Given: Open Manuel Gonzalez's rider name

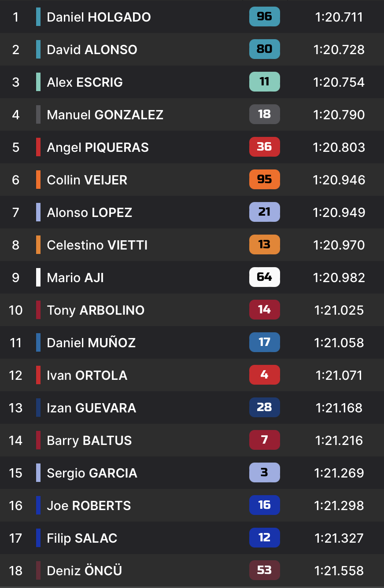Looking at the screenshot, I should pyautogui.click(x=105, y=115).
